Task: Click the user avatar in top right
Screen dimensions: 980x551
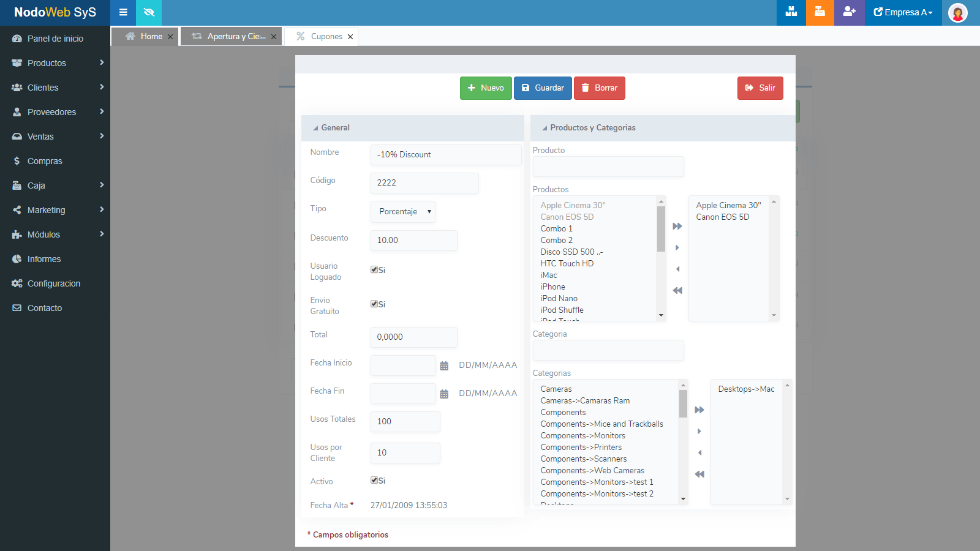Action: click(957, 12)
